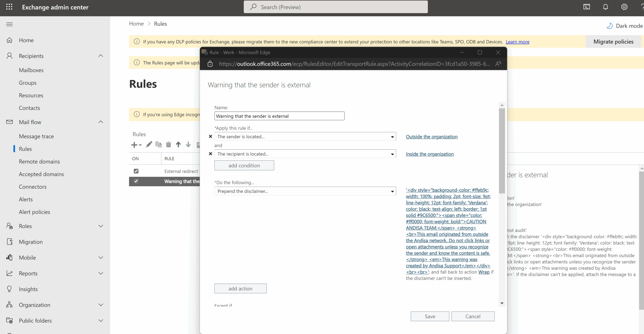Click the Save button
Screen dimensions: 644x334
(430, 316)
